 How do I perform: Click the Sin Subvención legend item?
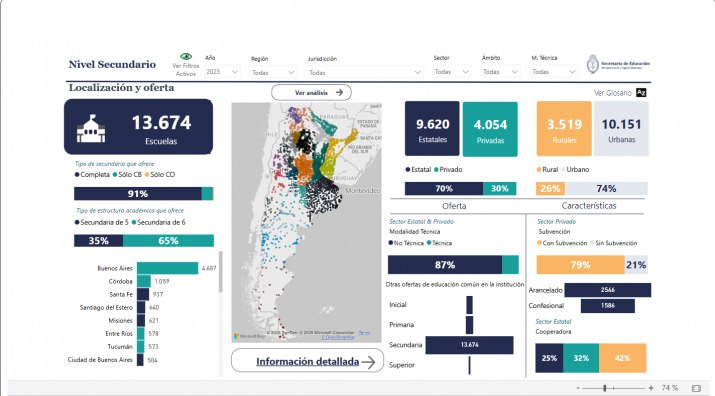click(x=614, y=243)
